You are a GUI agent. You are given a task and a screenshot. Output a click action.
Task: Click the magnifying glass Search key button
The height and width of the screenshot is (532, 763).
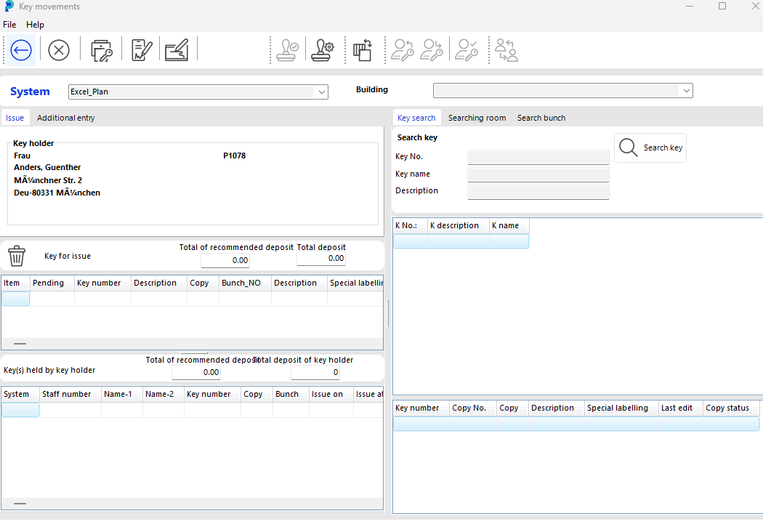tap(650, 148)
